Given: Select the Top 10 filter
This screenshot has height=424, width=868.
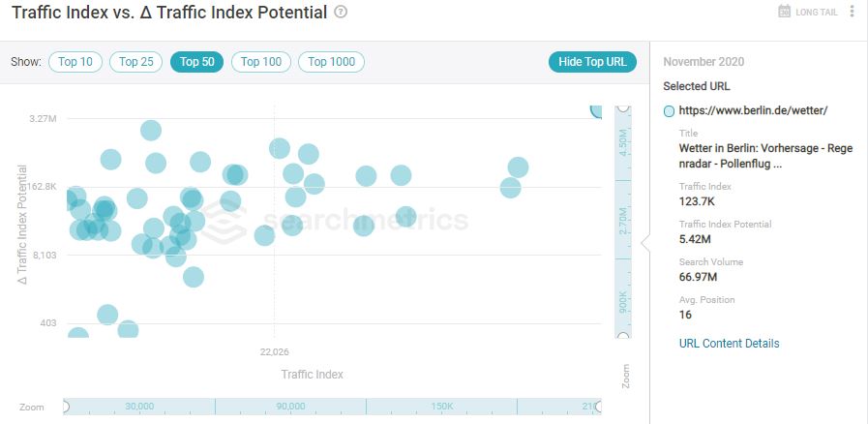Looking at the screenshot, I should coord(75,62).
